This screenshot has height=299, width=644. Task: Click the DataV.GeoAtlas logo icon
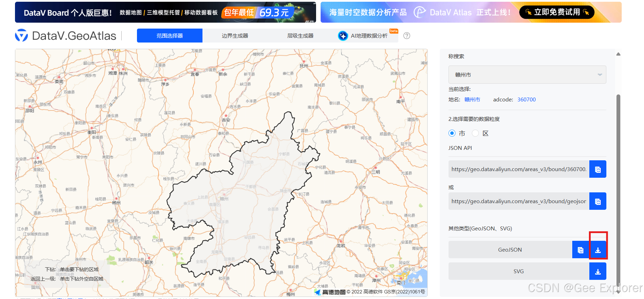tap(22, 36)
